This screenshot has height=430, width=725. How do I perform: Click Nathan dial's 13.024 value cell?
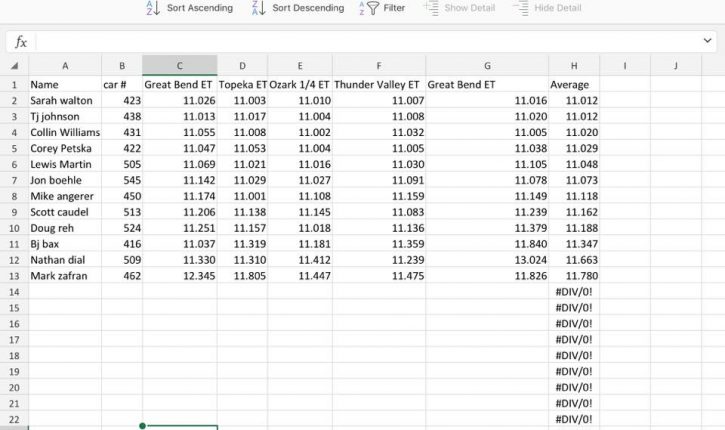click(486, 259)
